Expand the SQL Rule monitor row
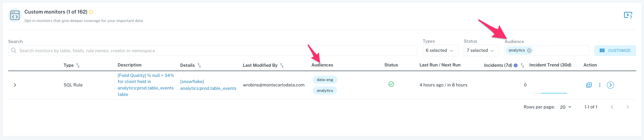 tap(15, 85)
